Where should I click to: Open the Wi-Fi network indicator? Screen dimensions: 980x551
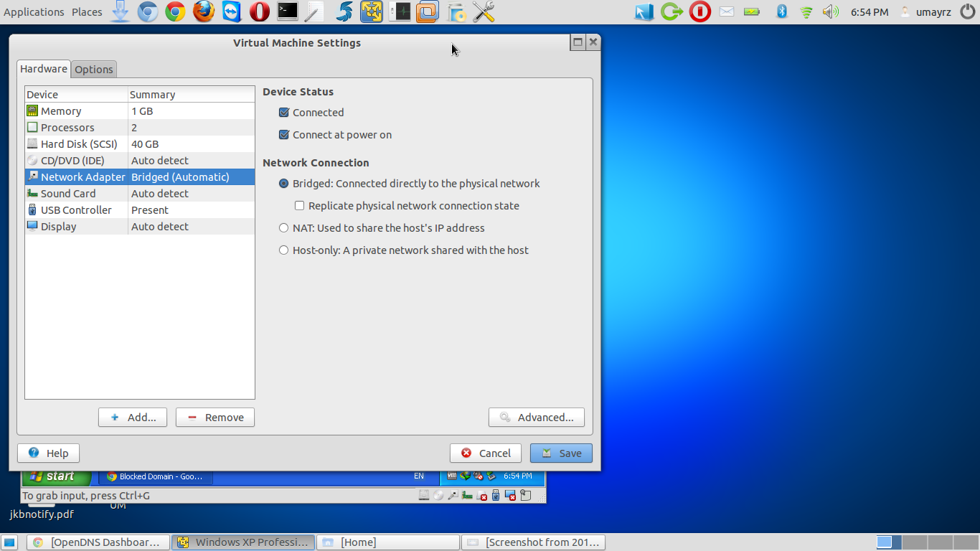click(x=806, y=11)
